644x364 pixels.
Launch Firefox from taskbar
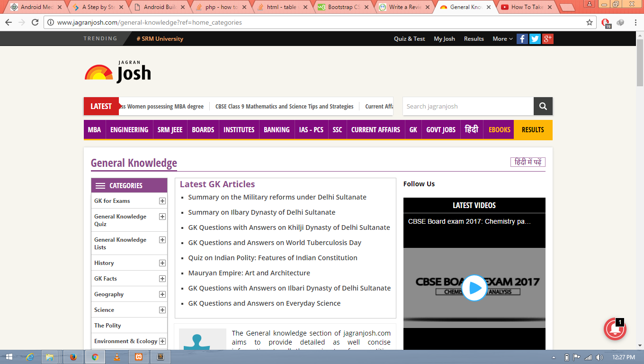[x=73, y=357]
